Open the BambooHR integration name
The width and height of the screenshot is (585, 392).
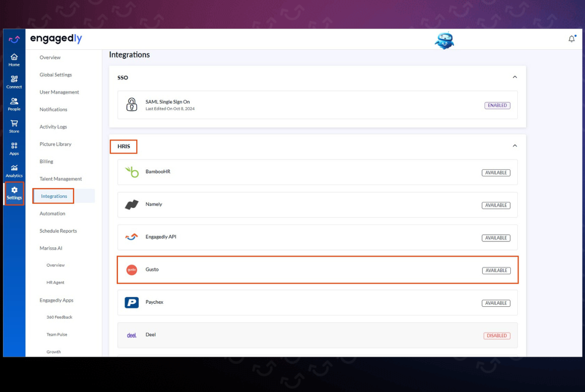158,172
